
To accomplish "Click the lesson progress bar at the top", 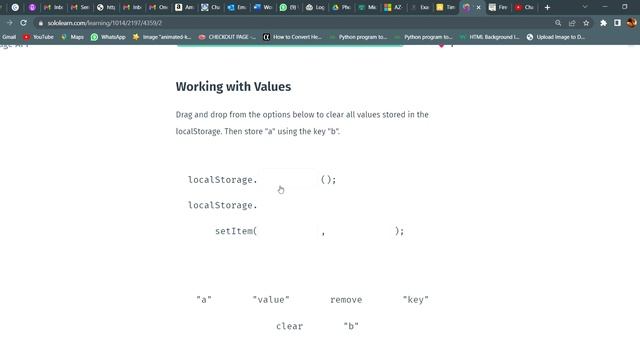I will tap(290, 46).
